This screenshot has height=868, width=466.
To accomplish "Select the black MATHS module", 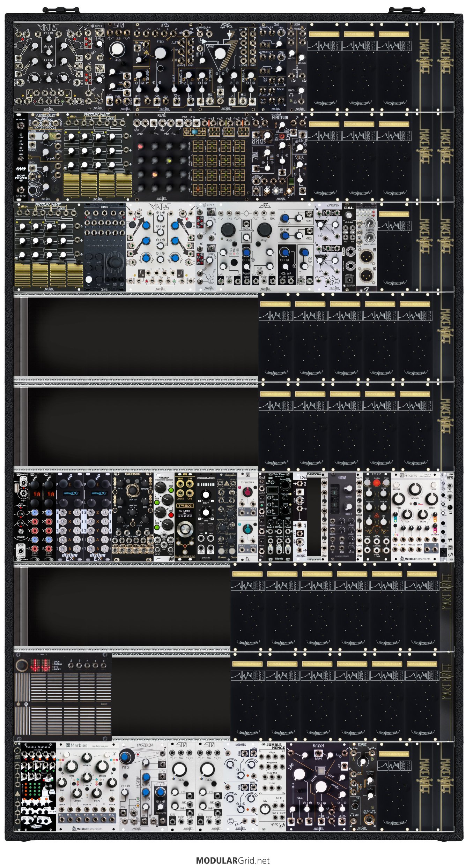I will click(49, 67).
